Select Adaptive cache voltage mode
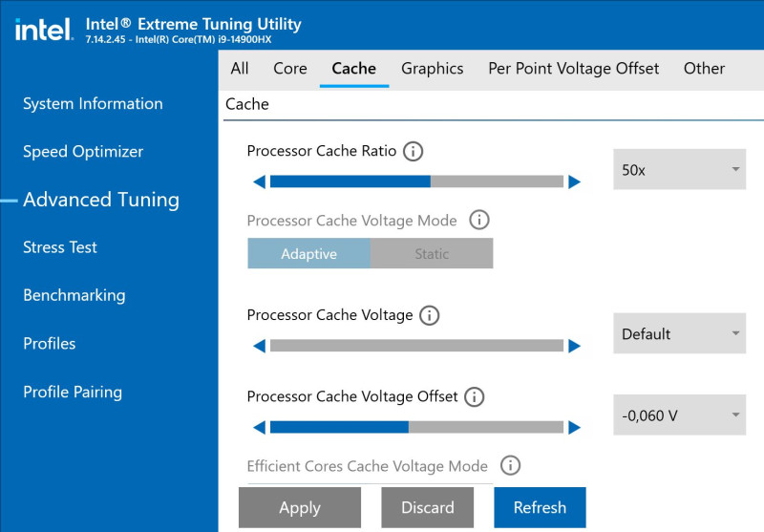764x532 pixels. click(308, 253)
